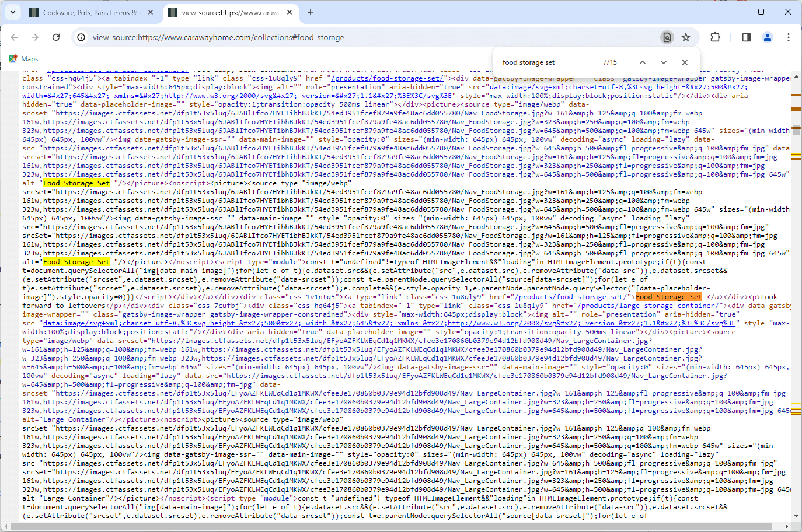This screenshot has width=802, height=532.
Task: Edit the food storage set search text
Action: 528,62
